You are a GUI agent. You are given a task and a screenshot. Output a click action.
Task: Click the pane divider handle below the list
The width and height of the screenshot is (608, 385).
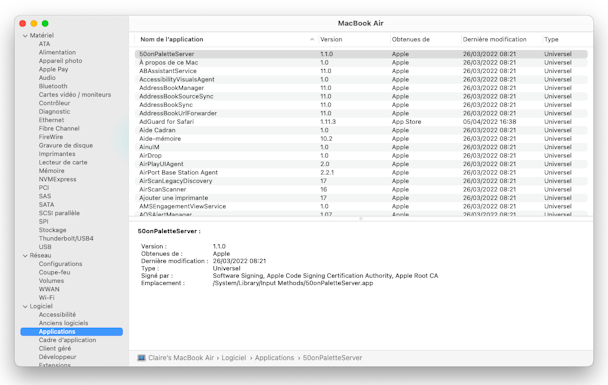(361, 219)
